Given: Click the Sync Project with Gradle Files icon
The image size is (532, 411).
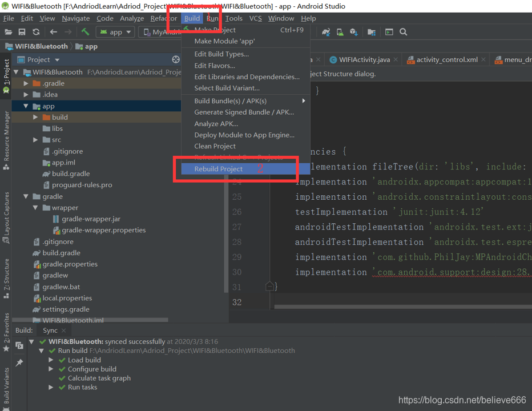Looking at the screenshot, I should [326, 32].
